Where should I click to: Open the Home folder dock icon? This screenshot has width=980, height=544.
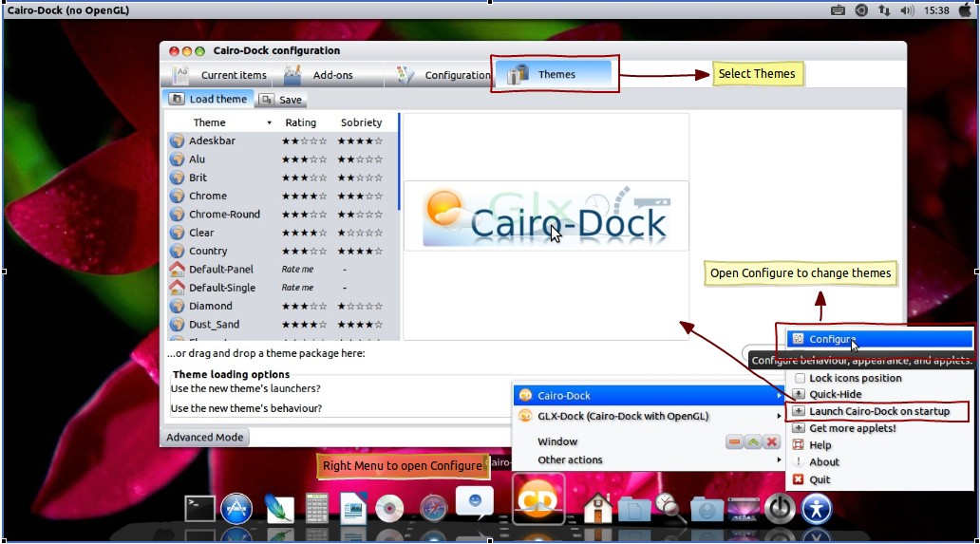click(598, 508)
